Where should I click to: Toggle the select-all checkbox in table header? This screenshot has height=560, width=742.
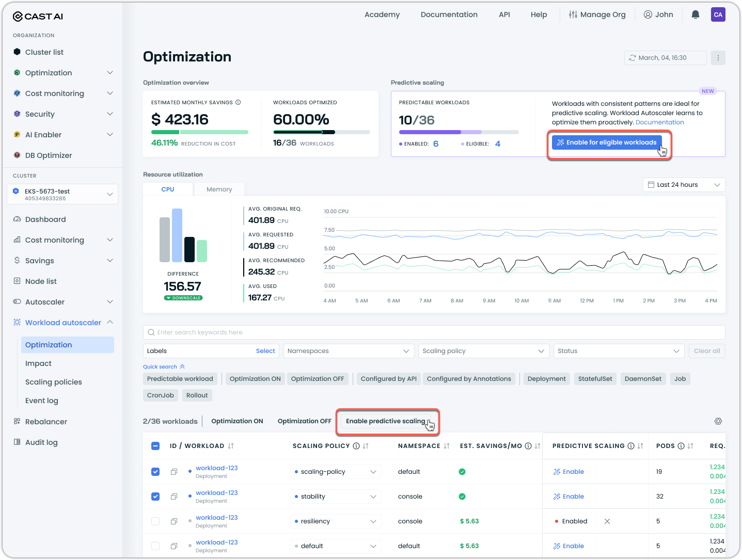click(155, 446)
